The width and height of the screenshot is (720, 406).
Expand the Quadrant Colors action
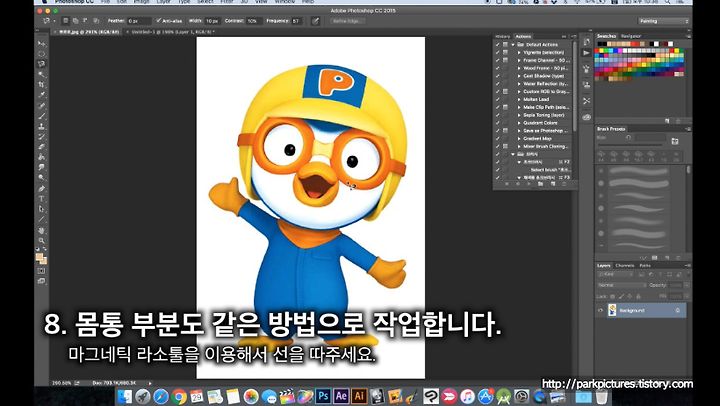519,123
